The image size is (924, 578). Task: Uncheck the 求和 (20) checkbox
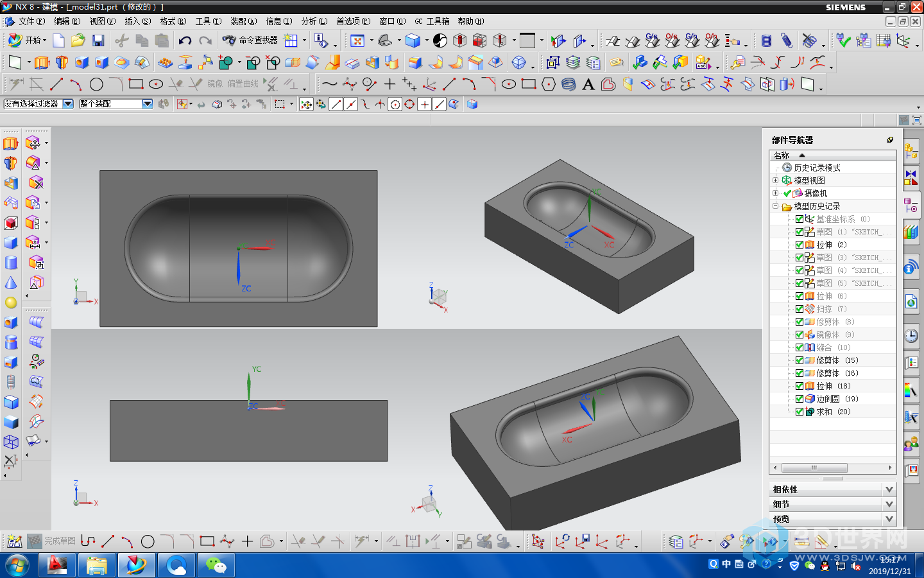click(800, 412)
